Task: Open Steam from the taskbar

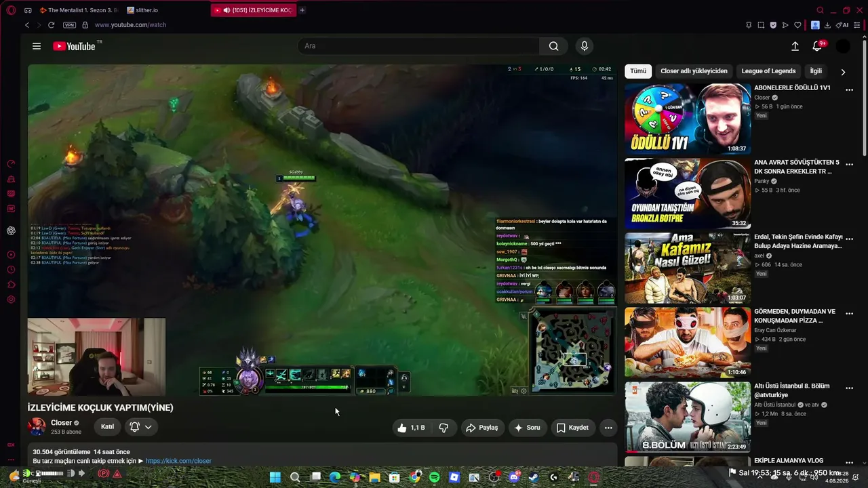Action: [x=534, y=477]
